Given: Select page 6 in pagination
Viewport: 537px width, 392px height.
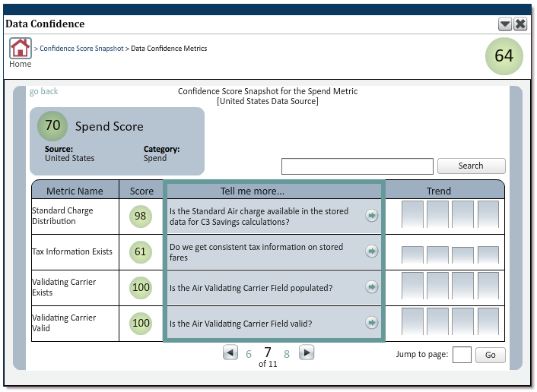Looking at the screenshot, I should [249, 354].
